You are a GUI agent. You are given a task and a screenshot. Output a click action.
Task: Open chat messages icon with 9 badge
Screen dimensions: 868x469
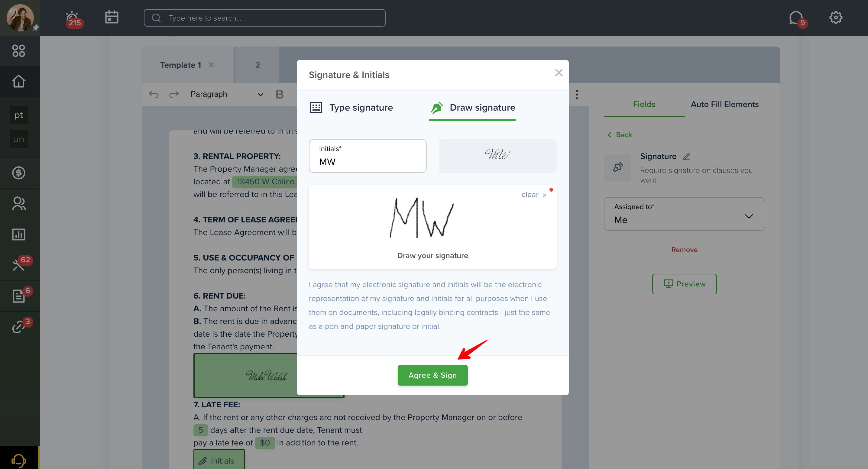point(797,19)
